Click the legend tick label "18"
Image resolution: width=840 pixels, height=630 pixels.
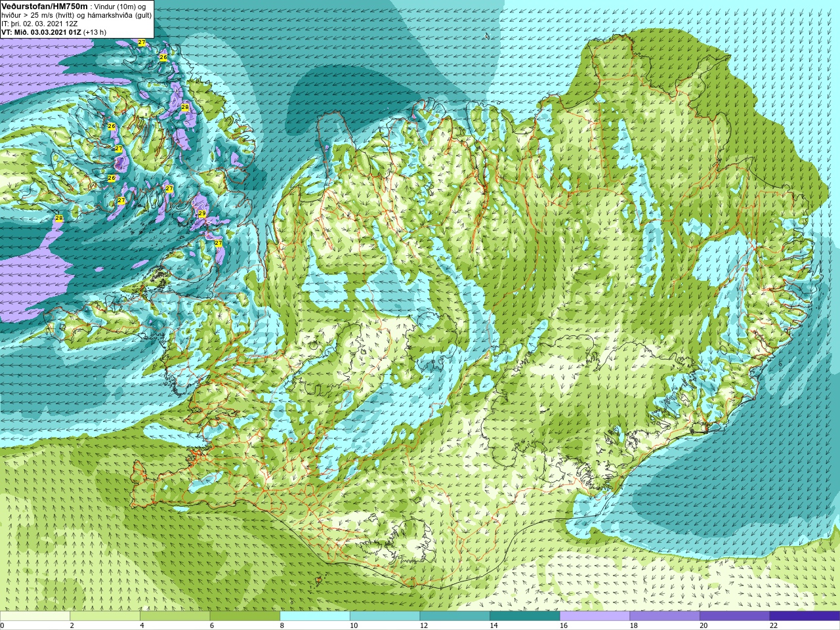tap(633, 626)
